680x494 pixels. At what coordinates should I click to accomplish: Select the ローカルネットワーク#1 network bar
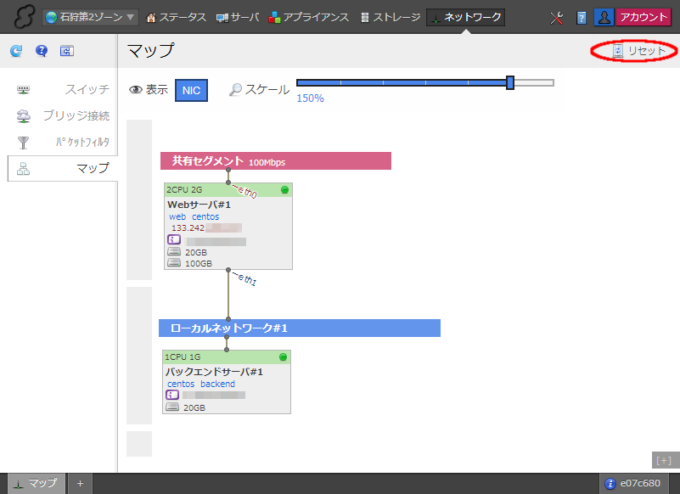299,328
